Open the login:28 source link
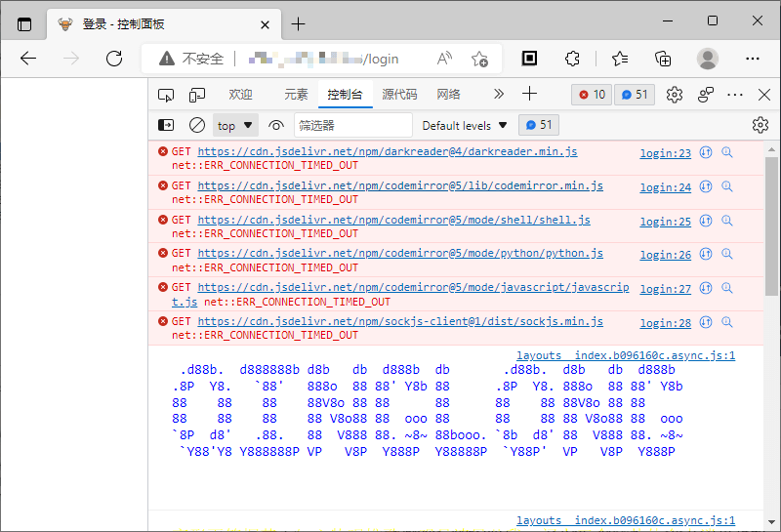 coord(666,323)
